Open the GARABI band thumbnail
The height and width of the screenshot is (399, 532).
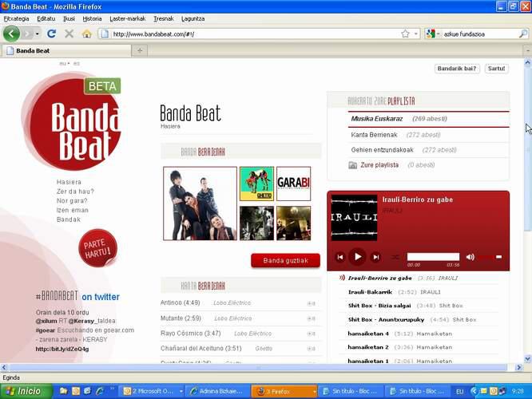coord(293,184)
